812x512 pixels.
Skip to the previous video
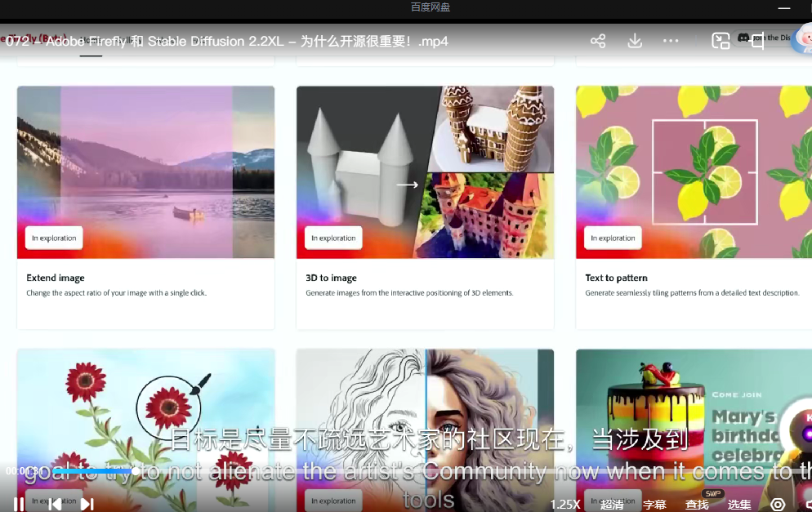click(x=55, y=504)
